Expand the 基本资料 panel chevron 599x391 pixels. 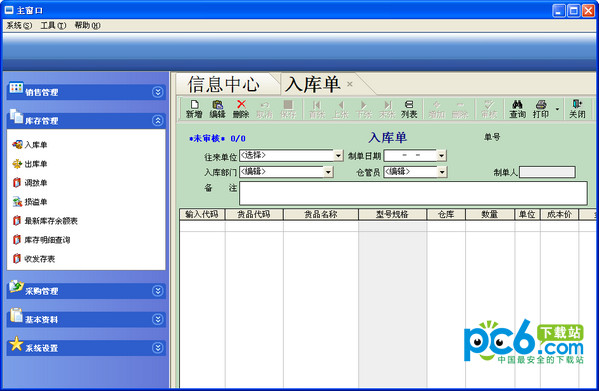tap(157, 319)
